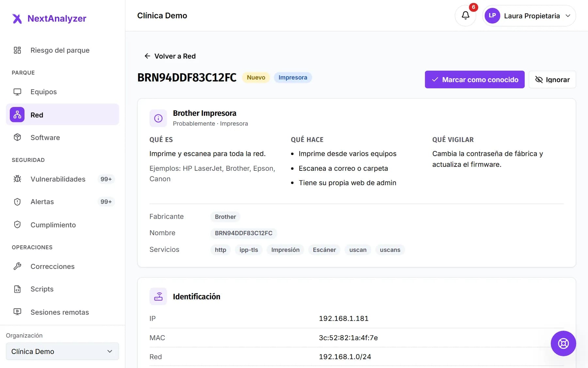The height and width of the screenshot is (368, 588).
Task: Click the BRN94DDF83C12FC name tag
Action: 244,233
